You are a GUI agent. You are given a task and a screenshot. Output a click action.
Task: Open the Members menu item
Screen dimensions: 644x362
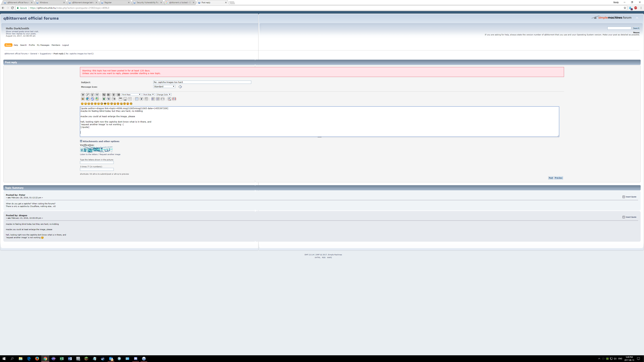tap(56, 45)
